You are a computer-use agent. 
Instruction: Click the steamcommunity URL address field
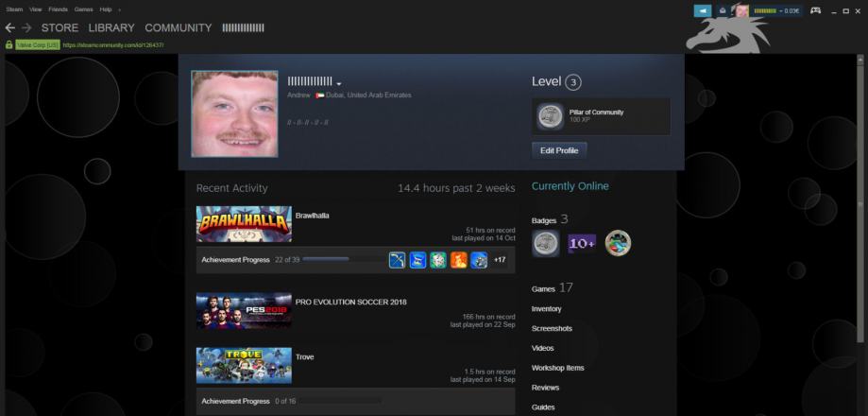point(113,44)
